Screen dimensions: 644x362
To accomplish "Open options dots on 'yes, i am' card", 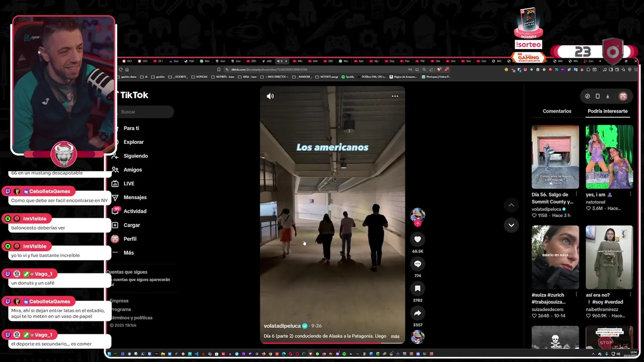I will click(630, 195).
